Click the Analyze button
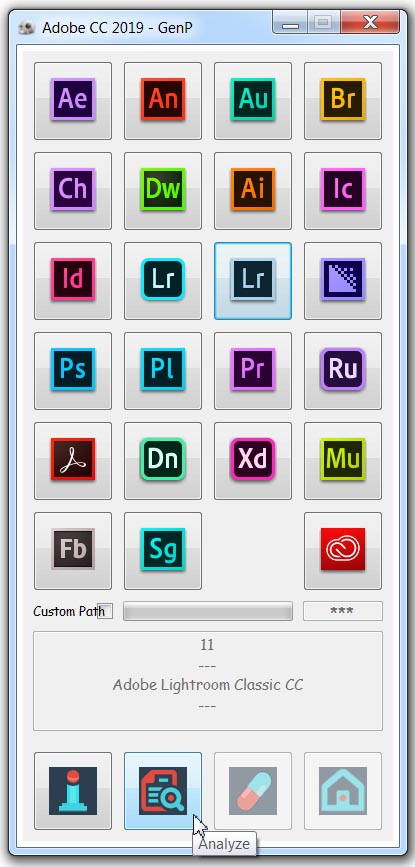 click(163, 791)
